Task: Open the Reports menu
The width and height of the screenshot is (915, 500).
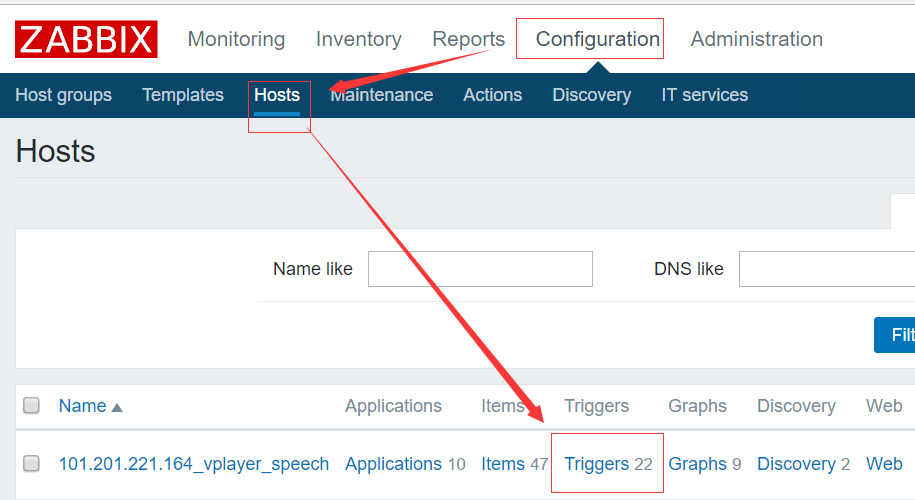Action: [469, 39]
